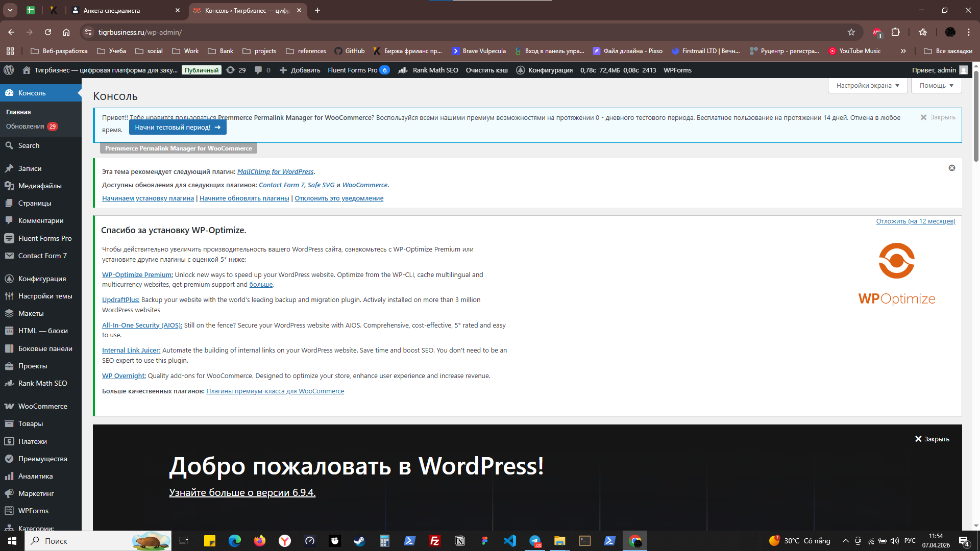Open Консоль in the sidebar
This screenshot has height=551, width=980.
click(41, 93)
